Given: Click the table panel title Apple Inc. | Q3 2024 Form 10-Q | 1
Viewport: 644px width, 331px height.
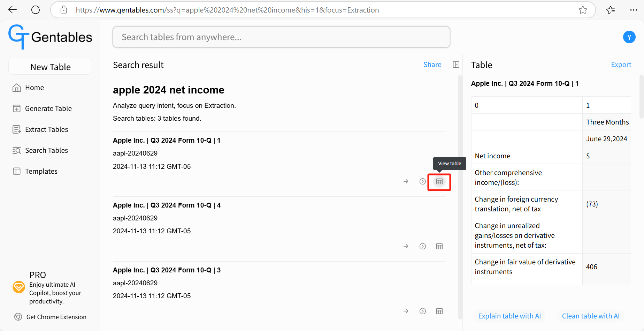Looking at the screenshot, I should coord(524,83).
